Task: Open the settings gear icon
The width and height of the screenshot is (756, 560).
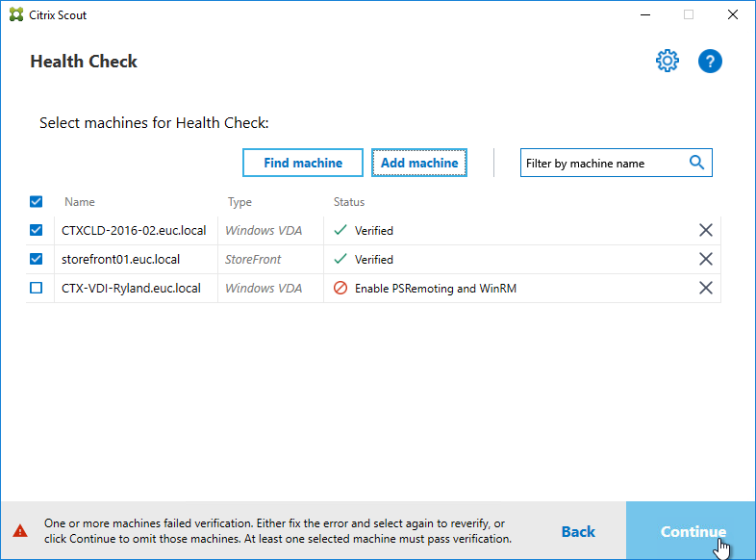Action: (668, 62)
